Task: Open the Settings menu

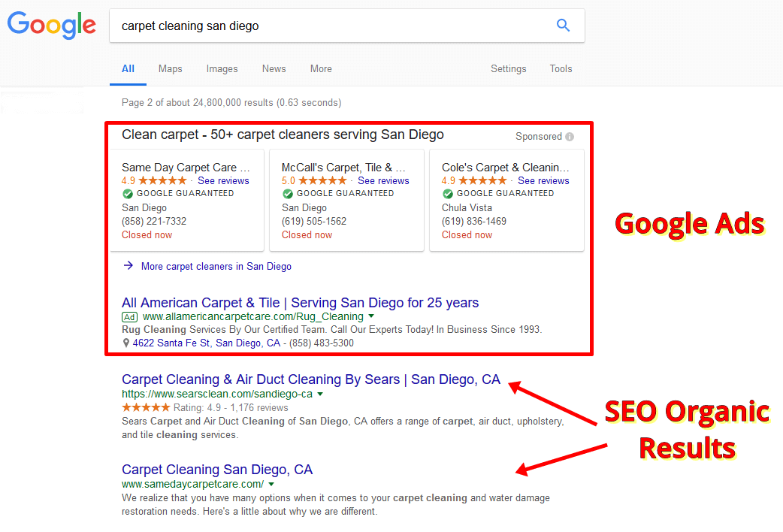Action: pos(509,68)
